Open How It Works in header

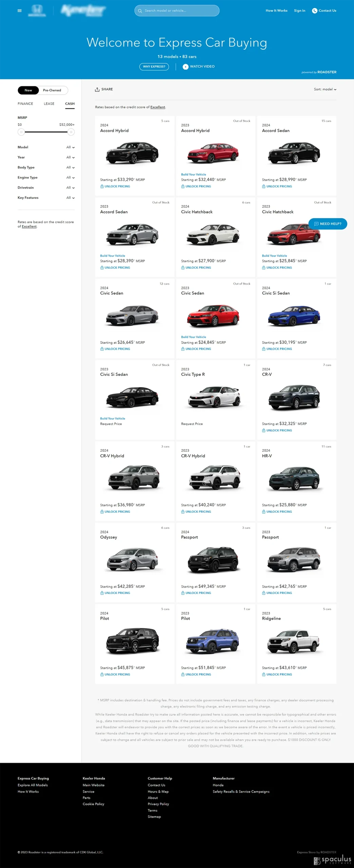(276, 11)
